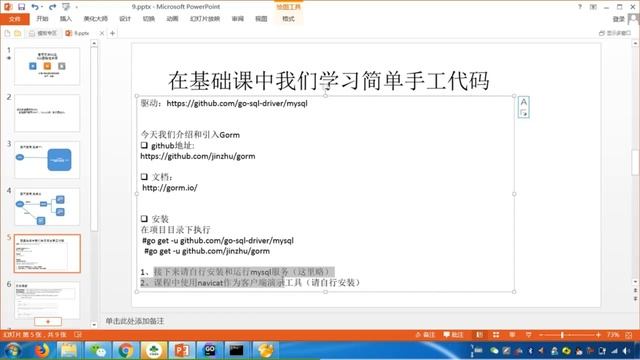
Task: Click the 安装 checkbox bullet
Action: (144, 219)
